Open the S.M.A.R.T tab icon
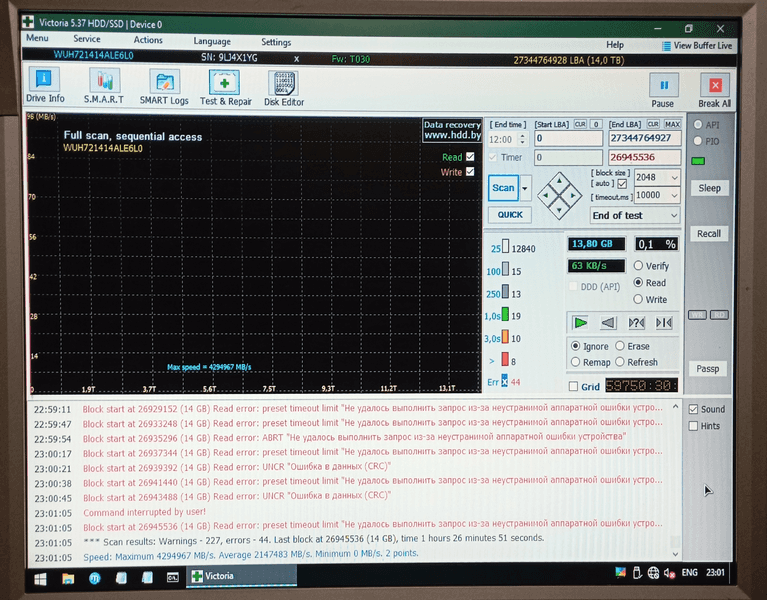The height and width of the screenshot is (600, 767). click(x=103, y=87)
